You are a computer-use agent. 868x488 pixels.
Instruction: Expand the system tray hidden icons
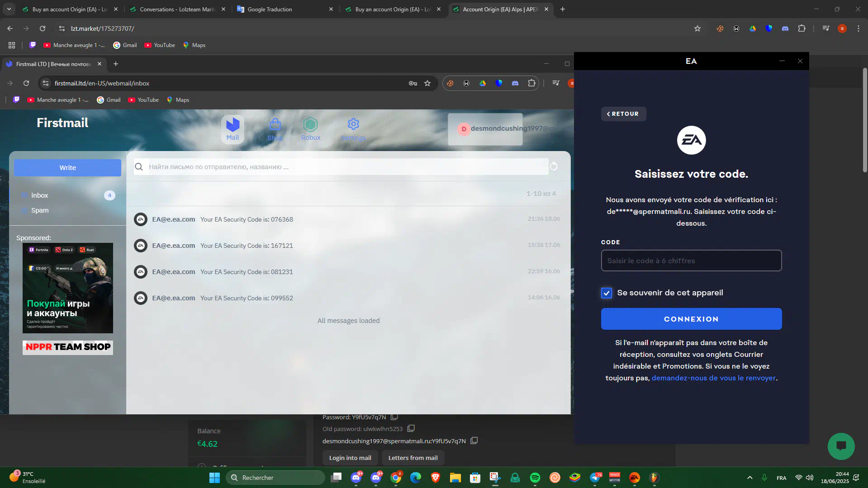[749, 478]
